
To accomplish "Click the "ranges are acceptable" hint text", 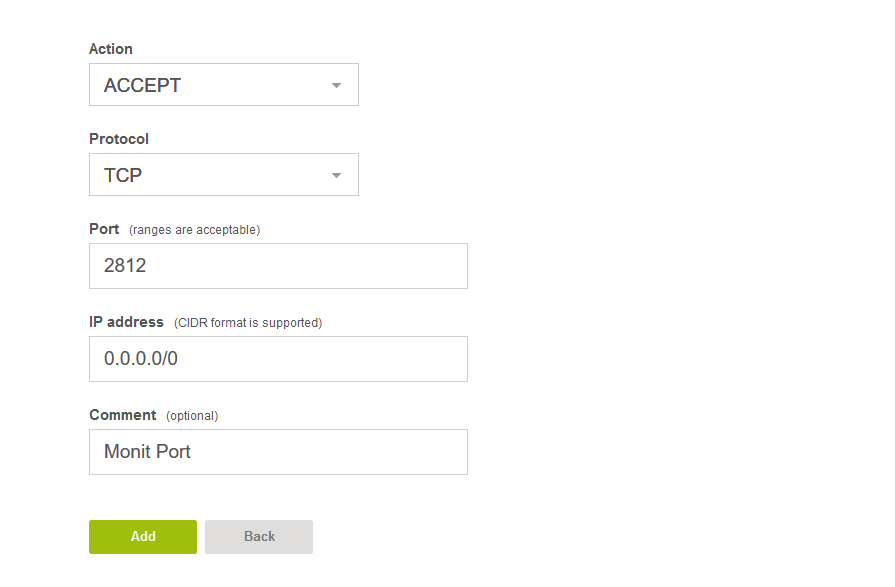I will (x=194, y=230).
